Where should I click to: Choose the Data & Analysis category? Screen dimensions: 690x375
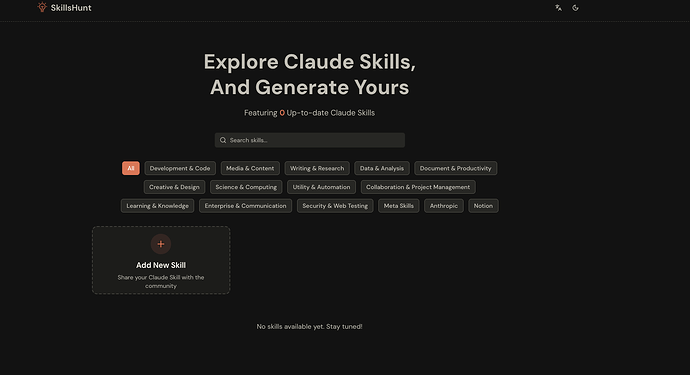click(382, 168)
